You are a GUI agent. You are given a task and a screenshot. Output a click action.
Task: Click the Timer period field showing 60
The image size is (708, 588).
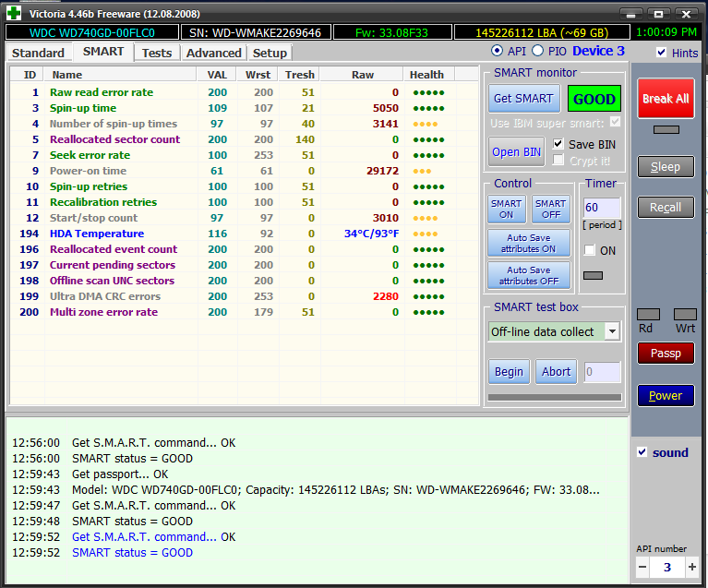[x=602, y=208]
